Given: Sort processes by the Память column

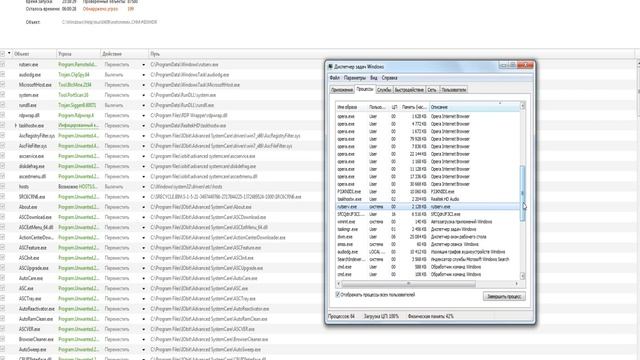Looking at the screenshot, I should [414, 107].
